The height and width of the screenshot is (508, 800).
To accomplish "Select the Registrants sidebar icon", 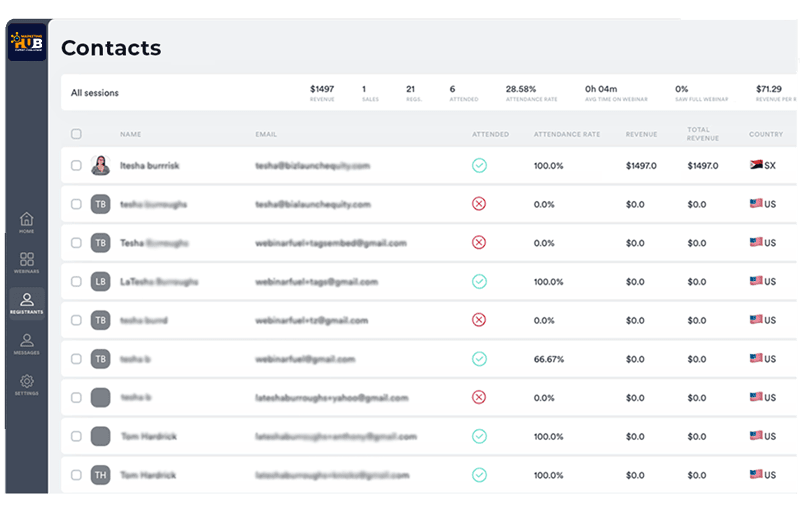I will [27, 303].
